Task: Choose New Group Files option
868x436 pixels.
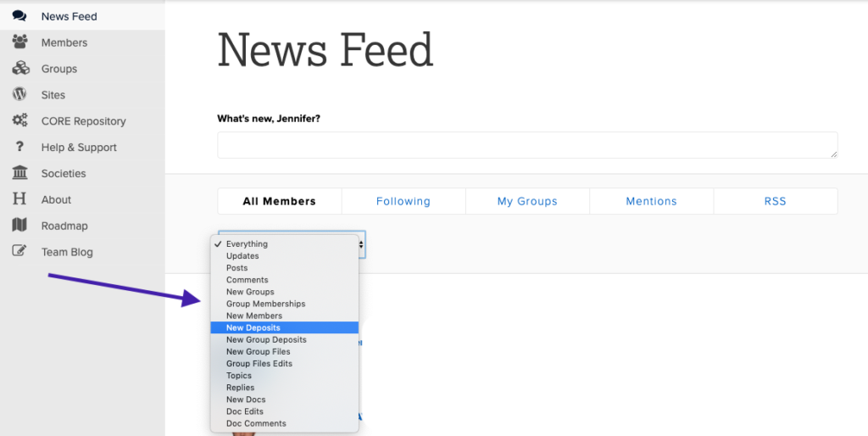Action: tap(285, 351)
